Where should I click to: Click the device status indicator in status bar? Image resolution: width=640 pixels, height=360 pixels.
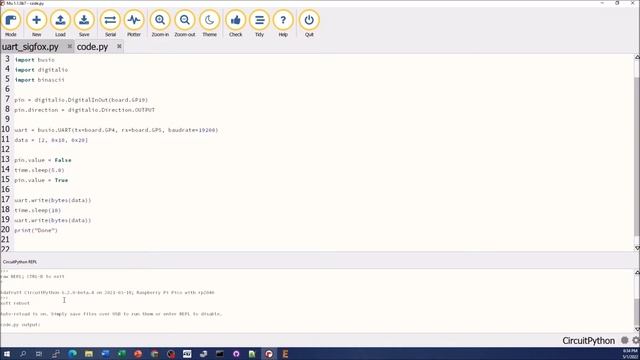(624, 340)
